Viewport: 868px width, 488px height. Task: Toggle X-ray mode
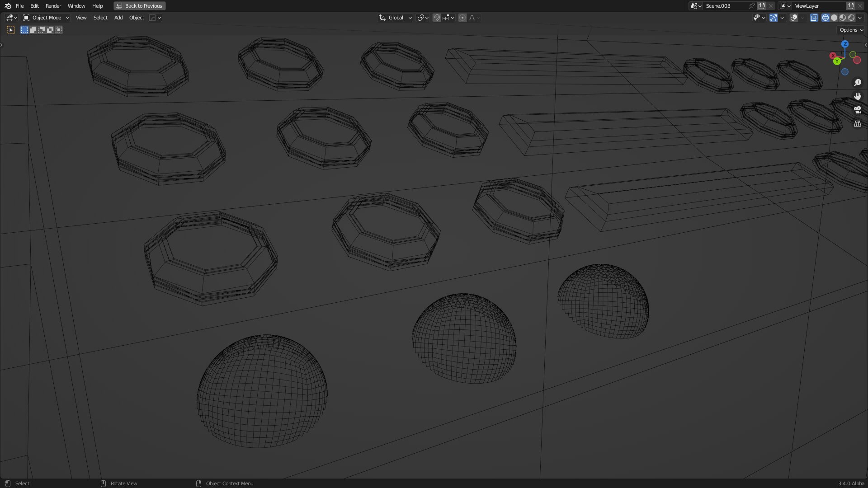tap(814, 18)
